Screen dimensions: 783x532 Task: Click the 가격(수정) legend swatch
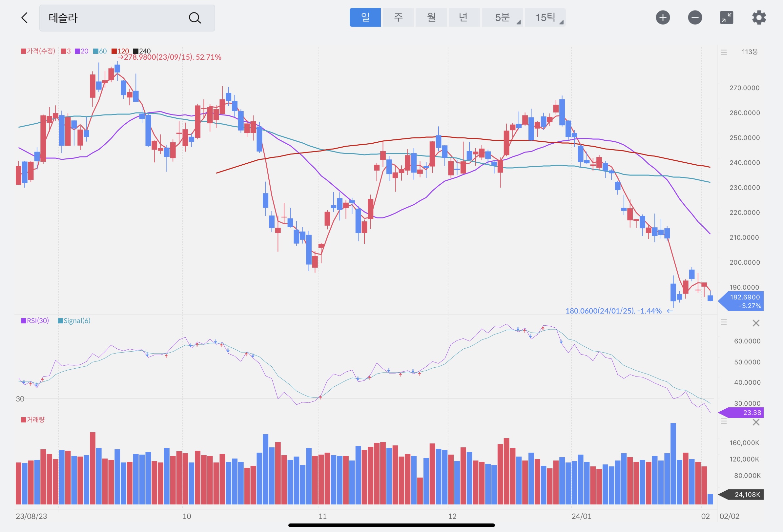pyautogui.click(x=24, y=51)
